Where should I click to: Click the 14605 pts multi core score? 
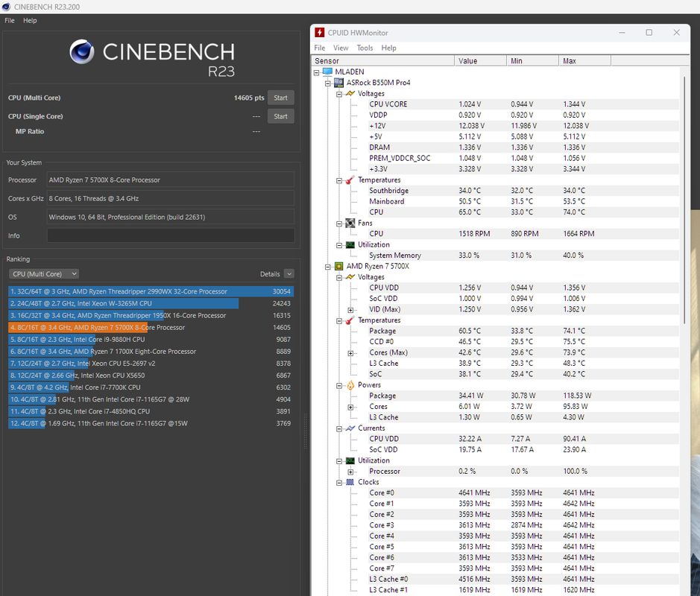pos(249,98)
